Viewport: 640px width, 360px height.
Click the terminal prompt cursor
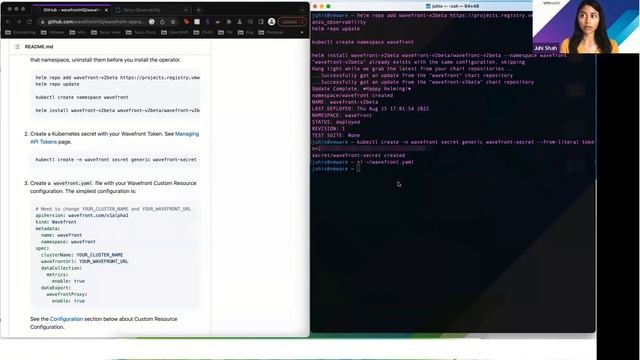coord(358,168)
